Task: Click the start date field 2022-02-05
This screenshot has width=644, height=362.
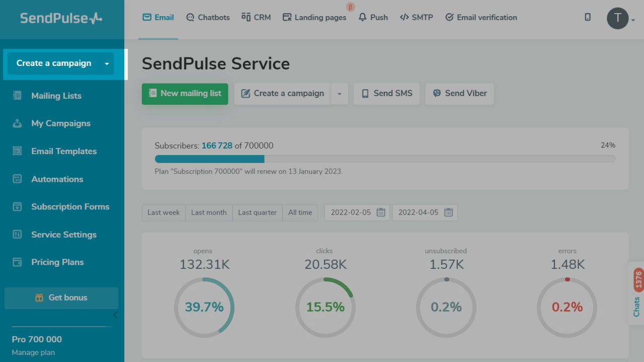Action: (357, 212)
